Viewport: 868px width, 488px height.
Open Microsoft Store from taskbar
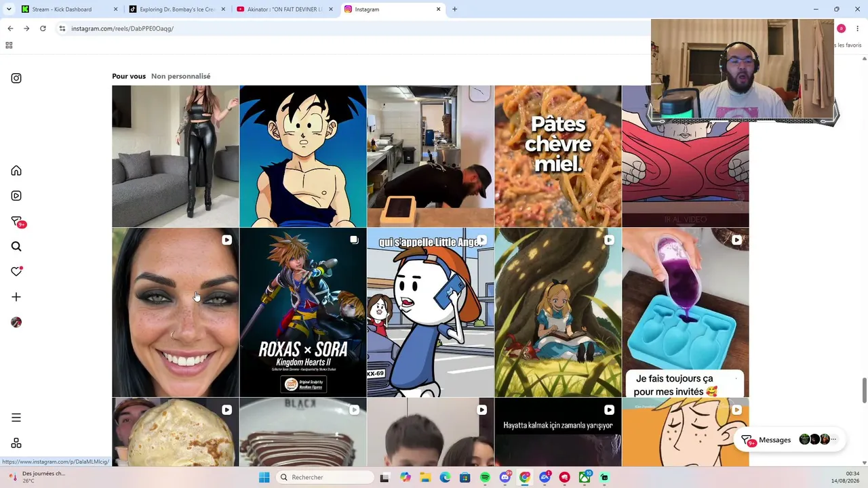pyautogui.click(x=465, y=477)
